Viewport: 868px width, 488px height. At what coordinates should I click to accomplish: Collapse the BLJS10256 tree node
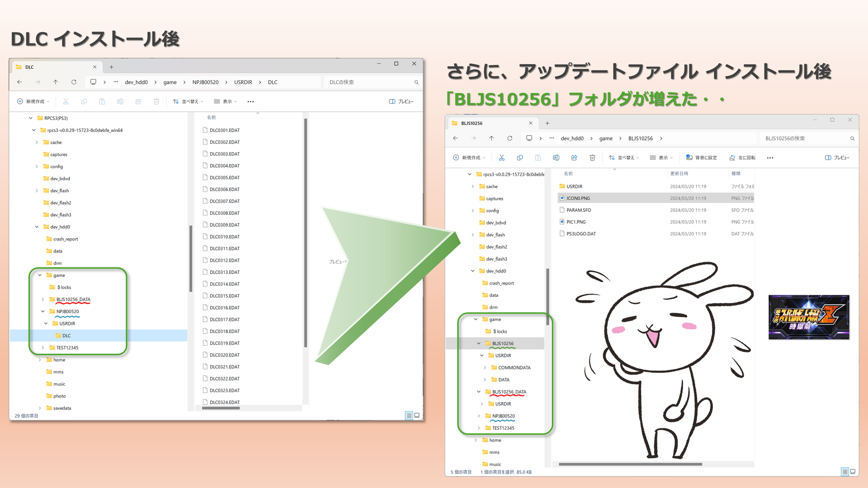pyautogui.click(x=479, y=343)
